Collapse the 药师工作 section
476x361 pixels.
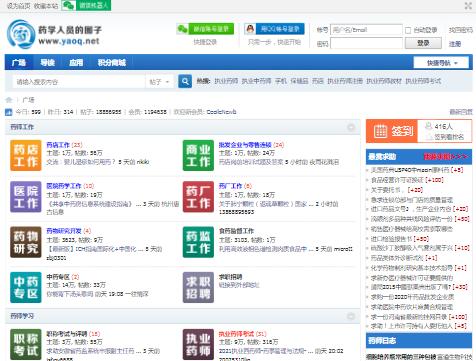pyautogui.click(x=351, y=127)
